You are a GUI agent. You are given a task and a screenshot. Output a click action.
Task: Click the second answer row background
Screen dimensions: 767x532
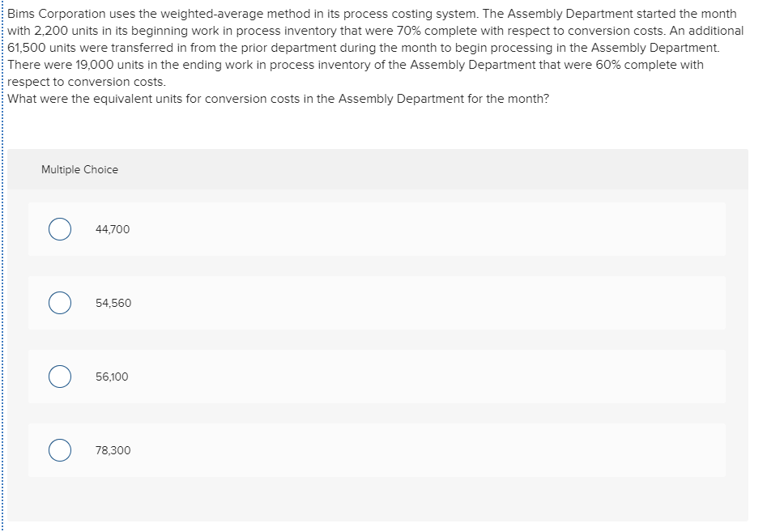pyautogui.click(x=377, y=303)
